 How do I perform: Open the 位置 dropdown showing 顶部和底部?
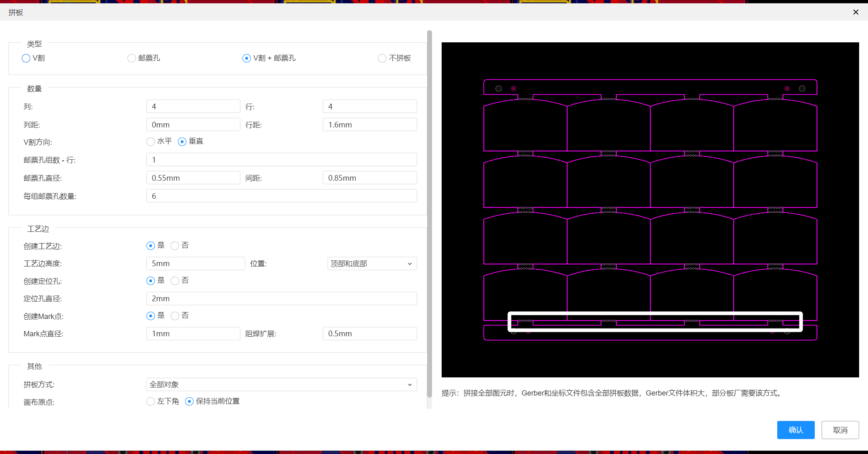tap(371, 264)
